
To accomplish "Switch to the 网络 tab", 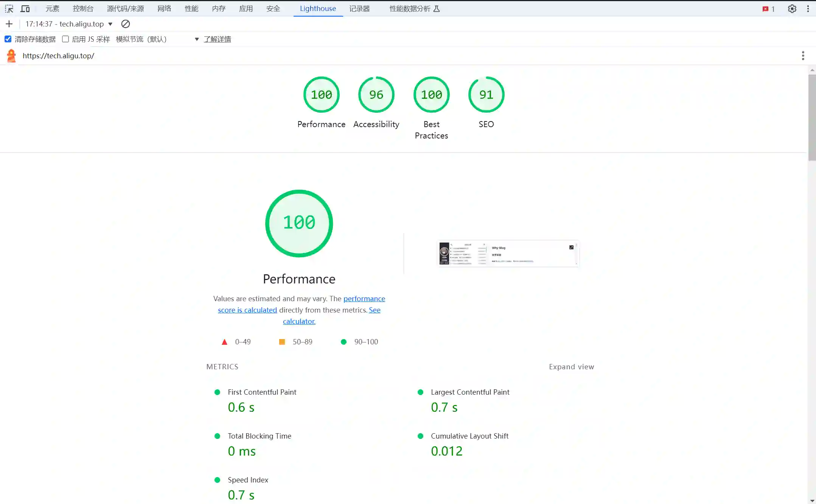I will point(164,9).
